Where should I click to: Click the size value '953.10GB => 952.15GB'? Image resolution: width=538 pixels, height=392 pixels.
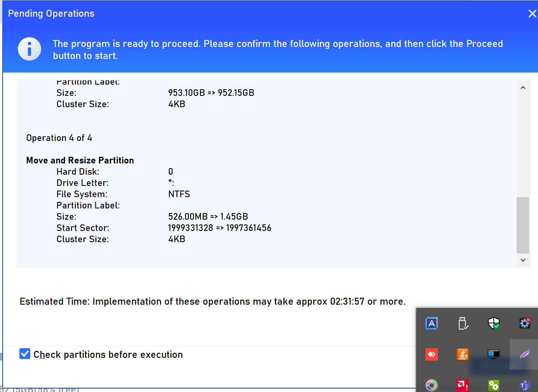[x=211, y=93]
